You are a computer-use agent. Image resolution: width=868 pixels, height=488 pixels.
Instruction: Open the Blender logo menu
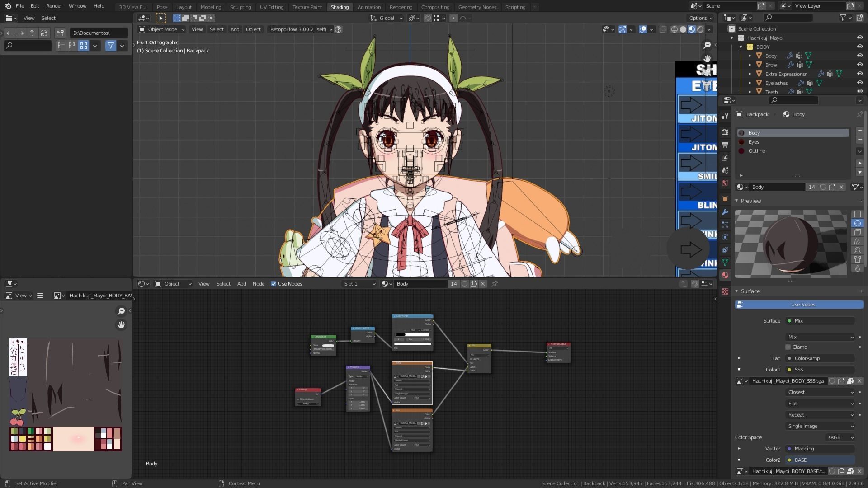coord(8,6)
